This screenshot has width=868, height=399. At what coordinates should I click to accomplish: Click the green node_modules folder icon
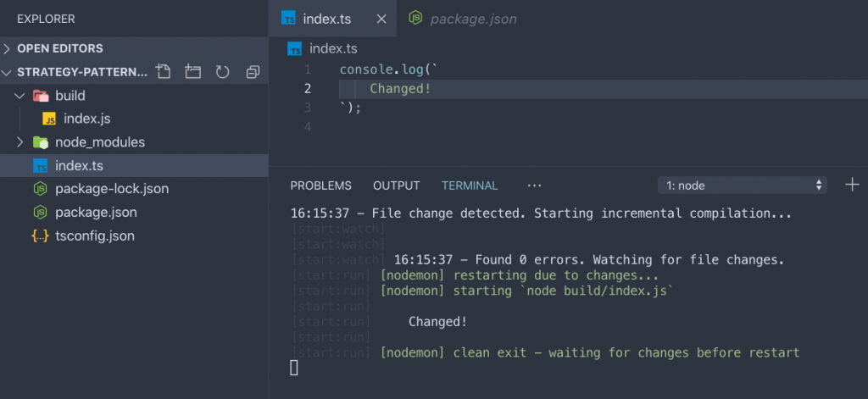point(41,142)
